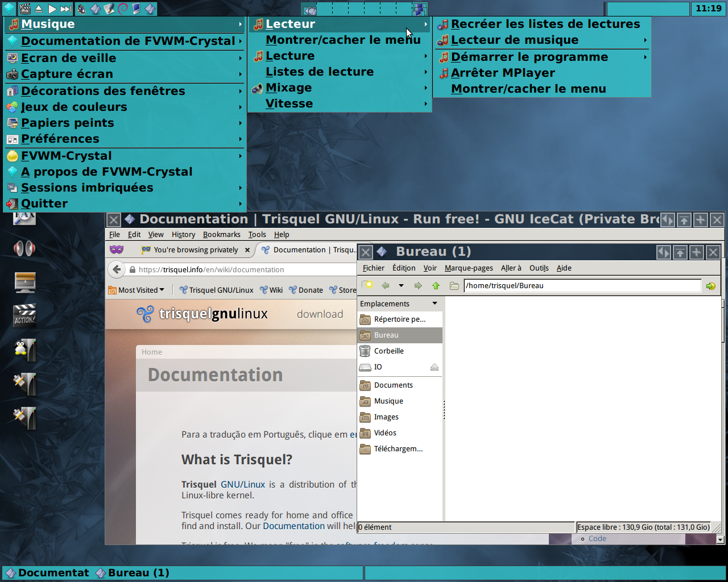Open the history dropdown arrow in Bureau toolbar
This screenshot has width=728, height=582.
point(401,285)
